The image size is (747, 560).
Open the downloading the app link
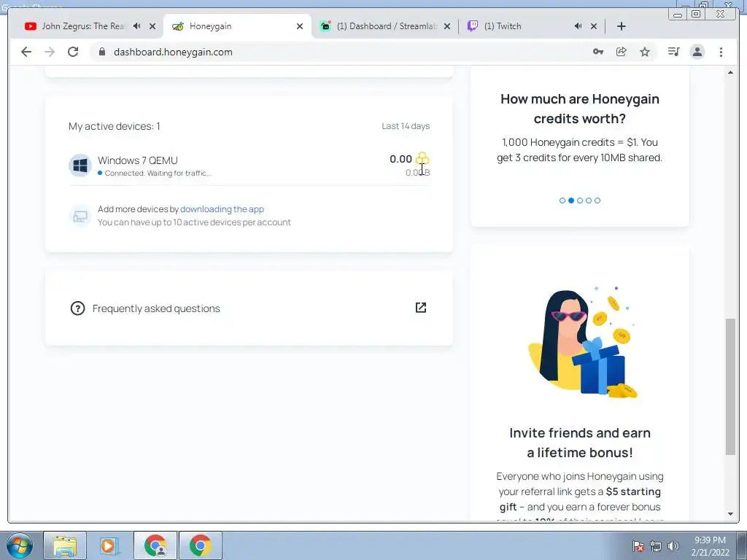[222, 209]
